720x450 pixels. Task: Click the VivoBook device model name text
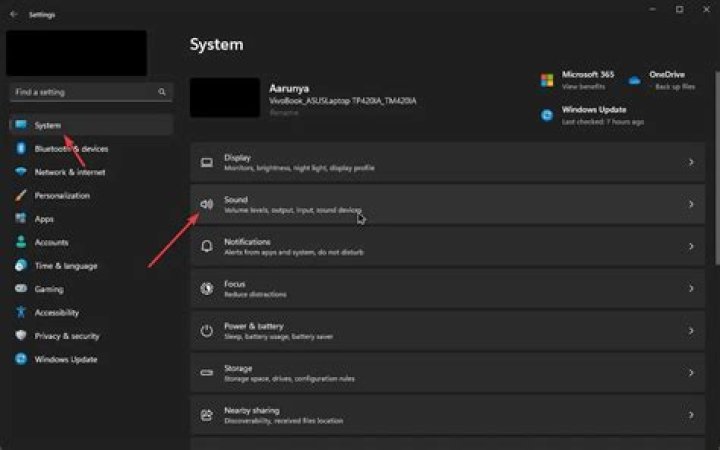click(x=343, y=101)
